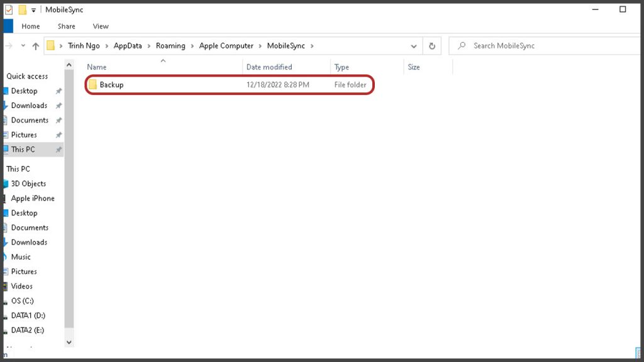Open the Videos folder in sidebar
This screenshot has width=644, height=362.
pos(22,286)
